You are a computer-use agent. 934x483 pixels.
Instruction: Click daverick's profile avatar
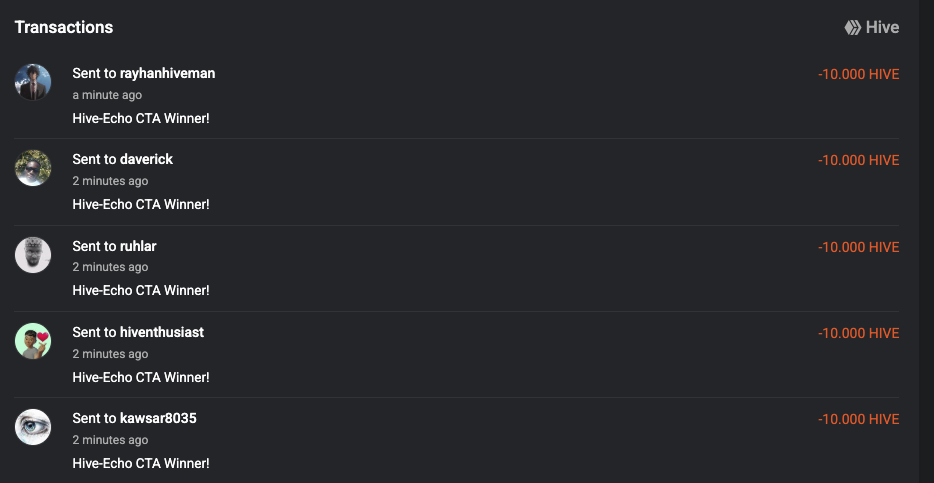pos(33,168)
